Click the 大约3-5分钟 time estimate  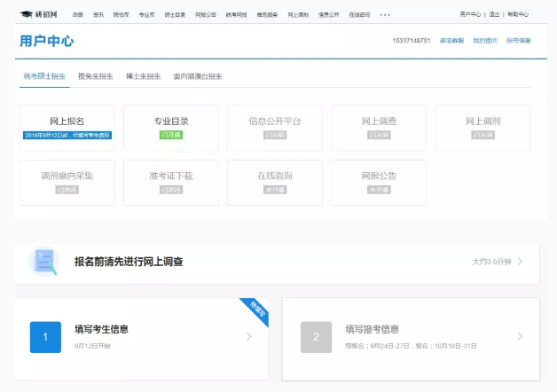(x=491, y=262)
